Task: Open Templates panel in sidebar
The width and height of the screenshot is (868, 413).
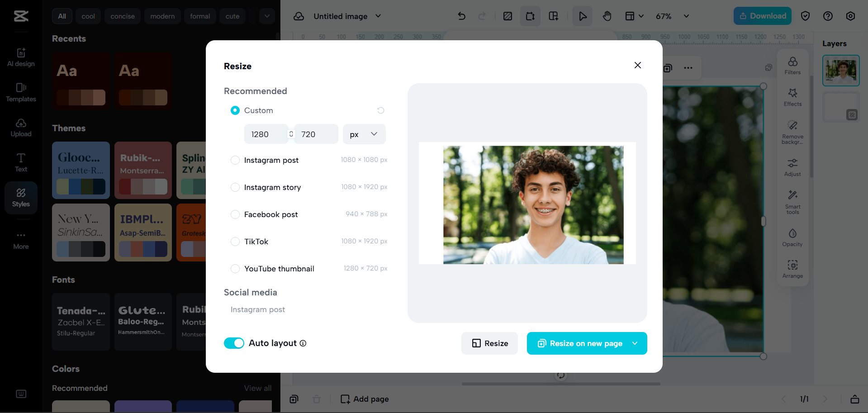Action: click(x=21, y=92)
